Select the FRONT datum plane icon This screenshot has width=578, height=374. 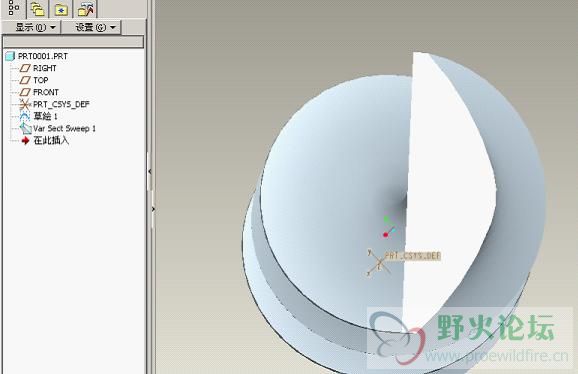point(25,92)
